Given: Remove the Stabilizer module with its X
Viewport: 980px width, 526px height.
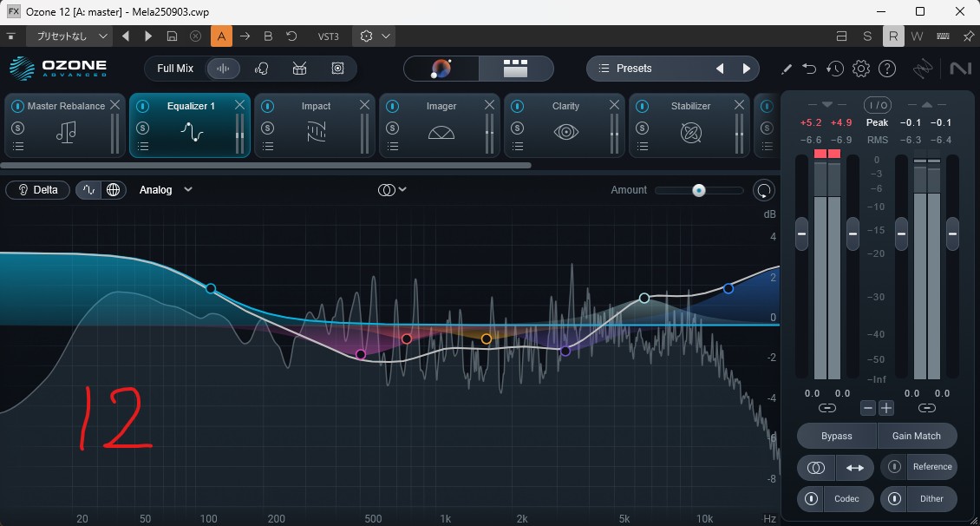Looking at the screenshot, I should (739, 105).
